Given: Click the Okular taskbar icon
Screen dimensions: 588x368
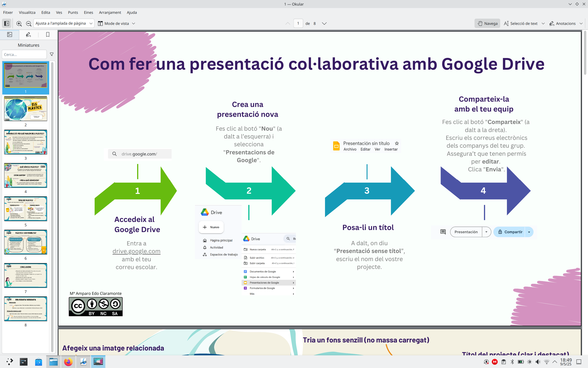Looking at the screenshot, I should point(83,362).
